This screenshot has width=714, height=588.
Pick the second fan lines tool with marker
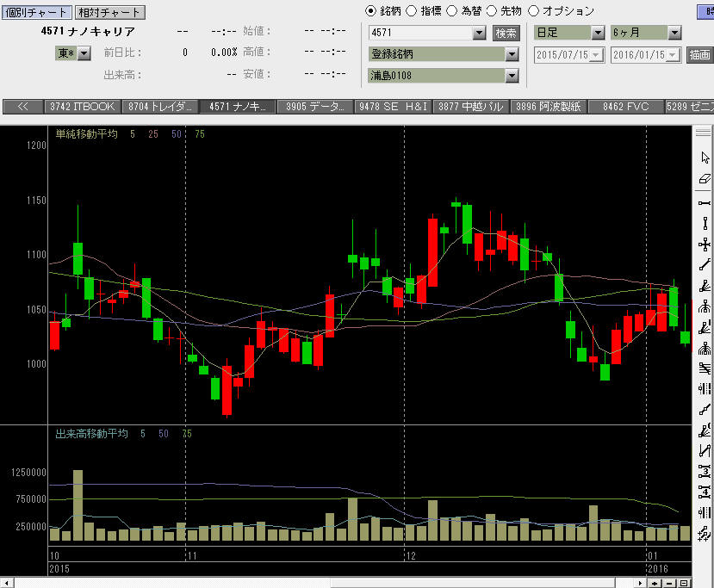(x=705, y=327)
